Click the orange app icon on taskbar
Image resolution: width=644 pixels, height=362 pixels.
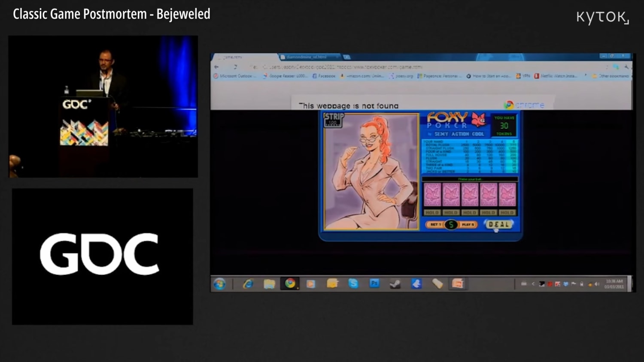[458, 284]
